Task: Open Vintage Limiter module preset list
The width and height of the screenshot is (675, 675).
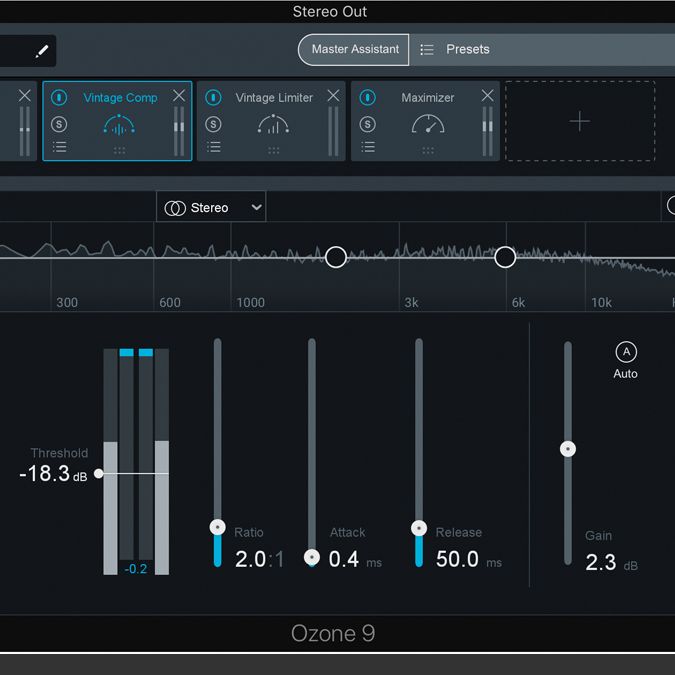Action: point(214,147)
